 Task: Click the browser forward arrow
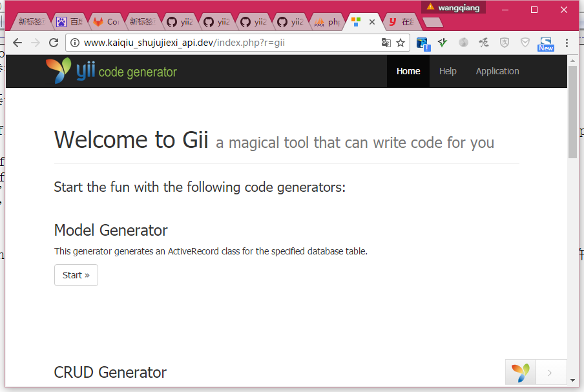36,43
